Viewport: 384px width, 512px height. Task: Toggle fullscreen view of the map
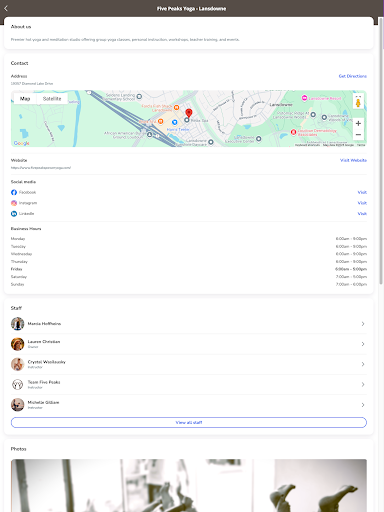click(x=358, y=96)
